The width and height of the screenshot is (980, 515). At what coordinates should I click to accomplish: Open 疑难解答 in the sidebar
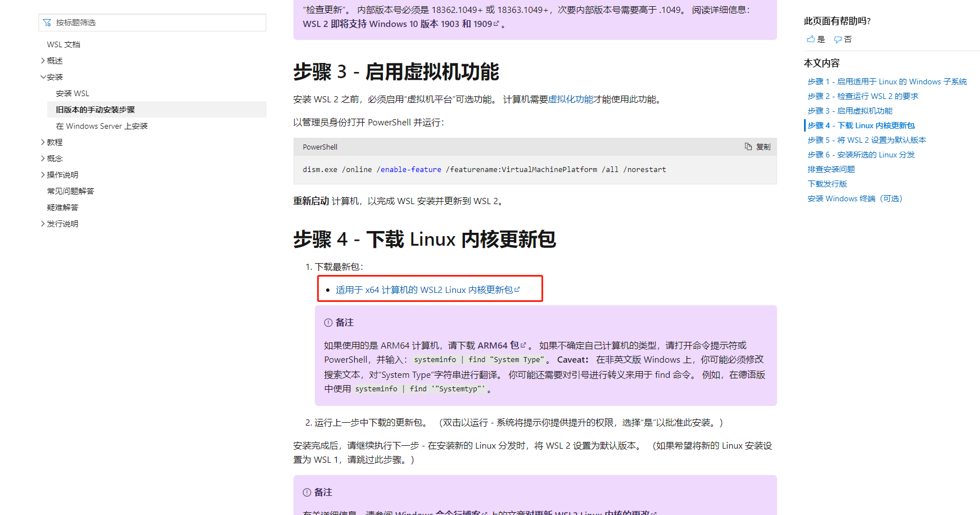tap(62, 207)
